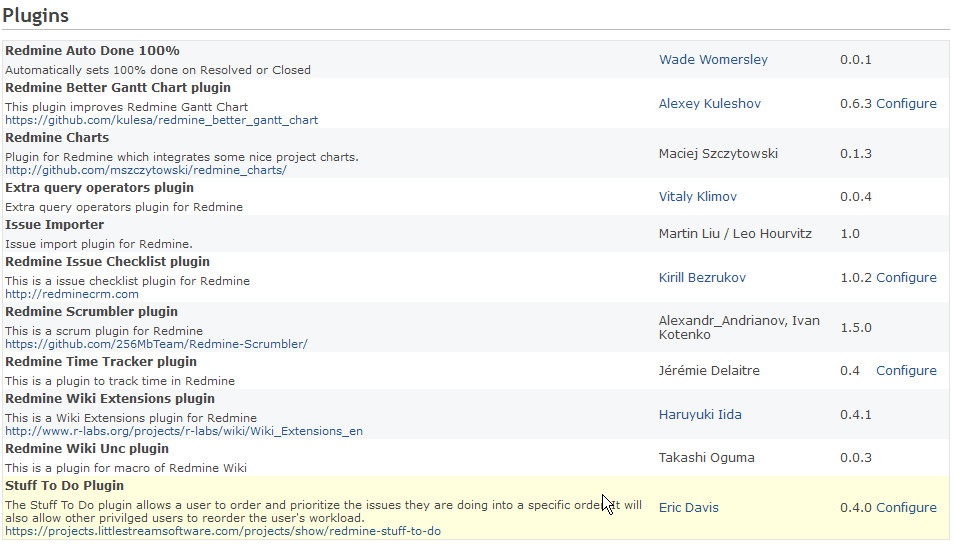Configure Stuff To Do Plugin

pos(906,507)
